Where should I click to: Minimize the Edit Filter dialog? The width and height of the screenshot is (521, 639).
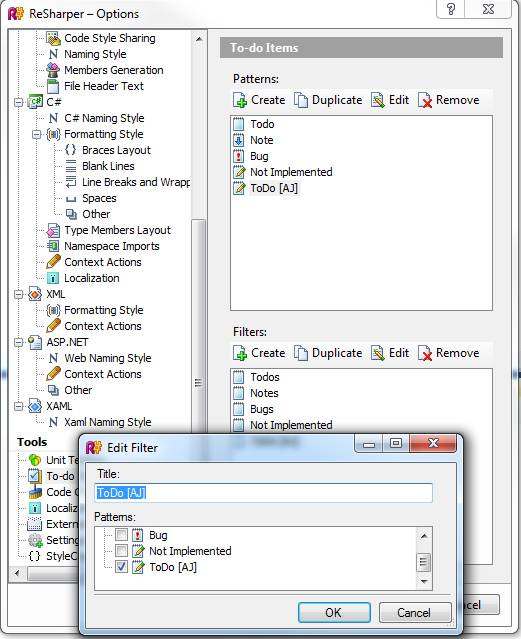click(x=369, y=443)
